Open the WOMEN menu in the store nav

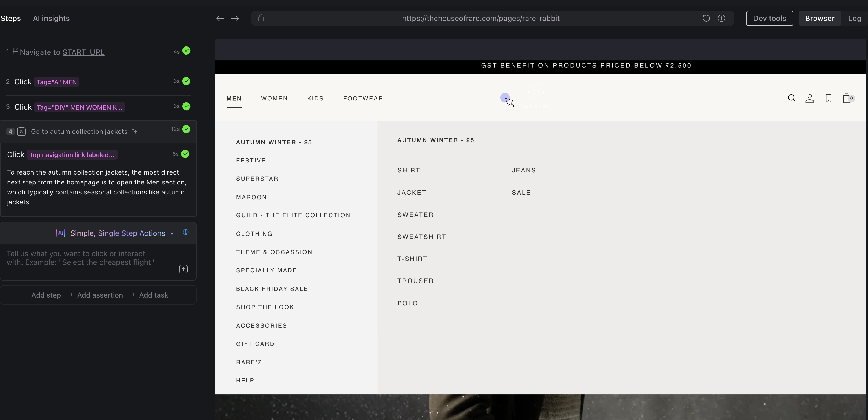tap(274, 98)
